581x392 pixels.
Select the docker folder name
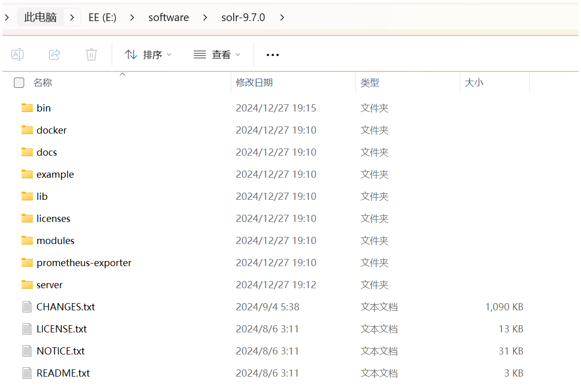pos(51,130)
